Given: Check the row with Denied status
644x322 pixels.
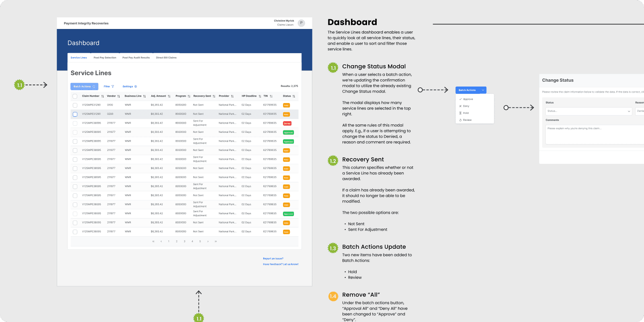Looking at the screenshot, I should (x=75, y=123).
